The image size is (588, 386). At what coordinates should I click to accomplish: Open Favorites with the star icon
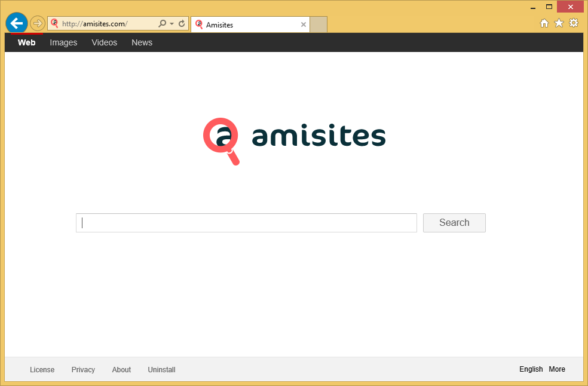559,23
